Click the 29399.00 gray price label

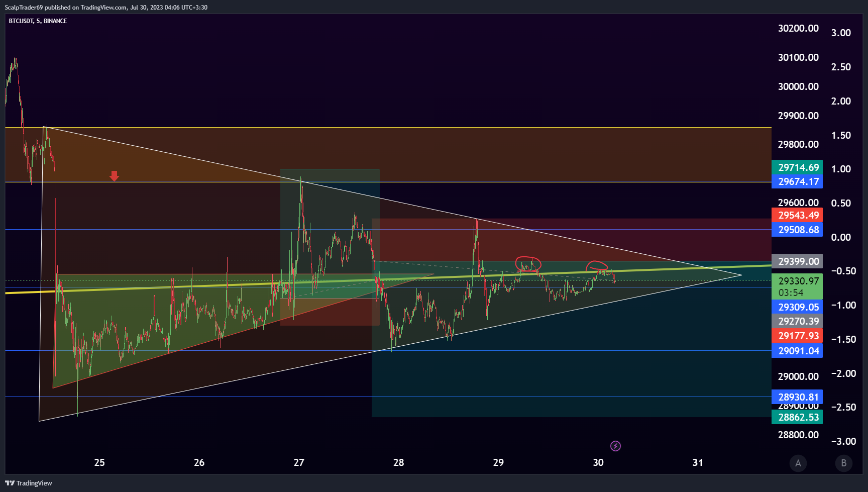click(x=797, y=261)
